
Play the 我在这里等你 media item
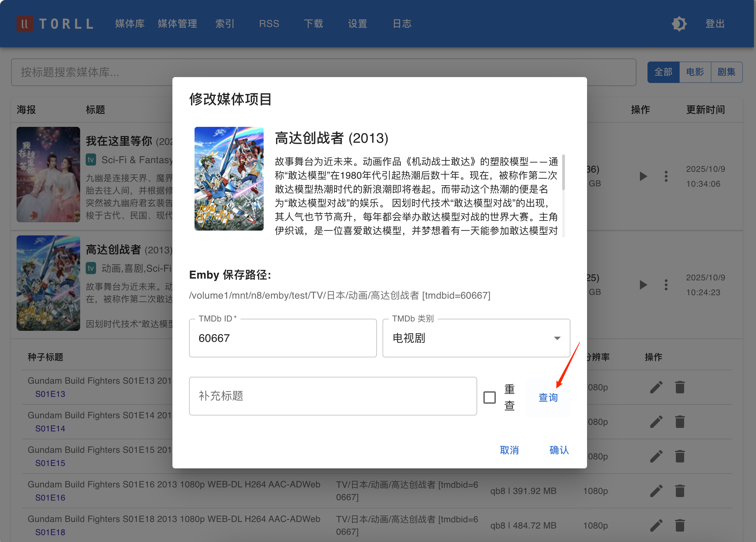643,176
